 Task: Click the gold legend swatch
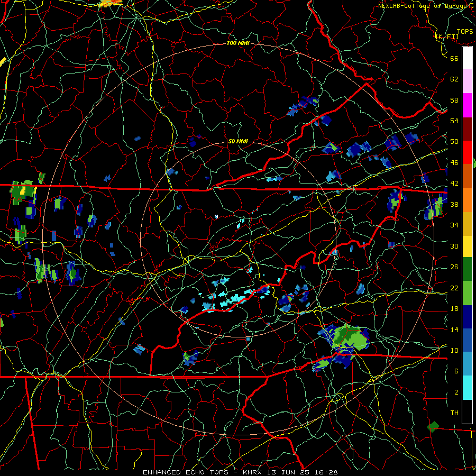tap(467, 224)
